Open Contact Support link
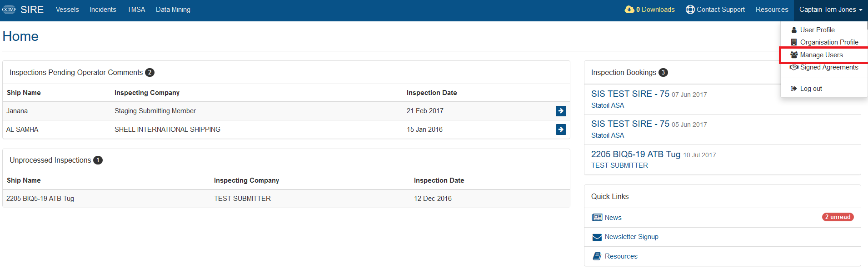This screenshot has width=868, height=274. [715, 10]
